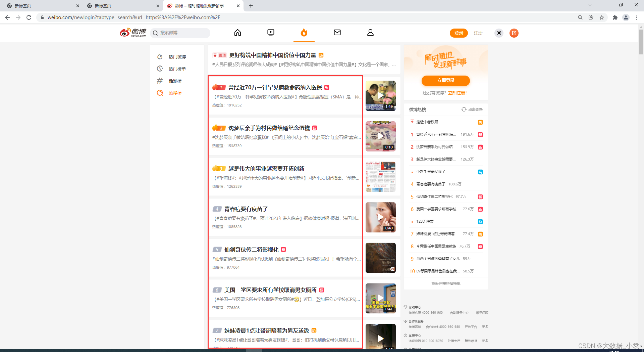
Task: Click the 注册 link in header
Action: pos(478,33)
